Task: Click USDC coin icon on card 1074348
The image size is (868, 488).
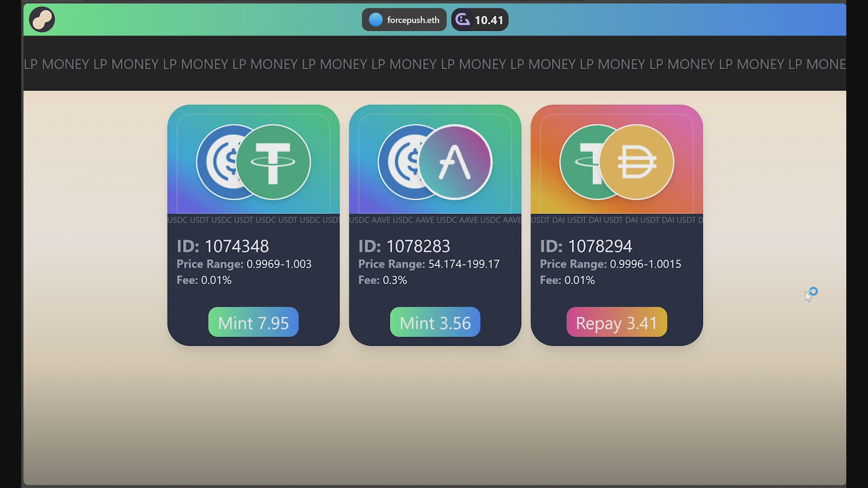Action: [217, 162]
